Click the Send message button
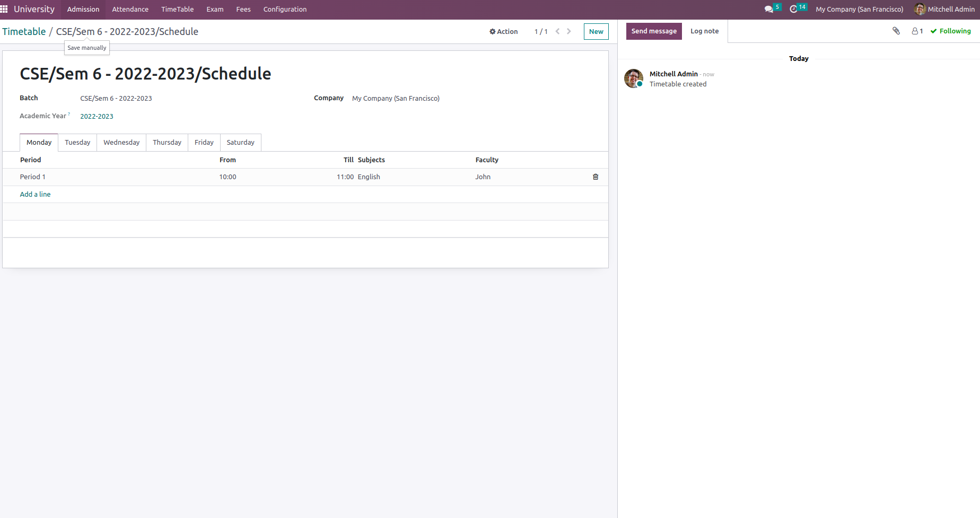This screenshot has height=518, width=980. pos(654,31)
